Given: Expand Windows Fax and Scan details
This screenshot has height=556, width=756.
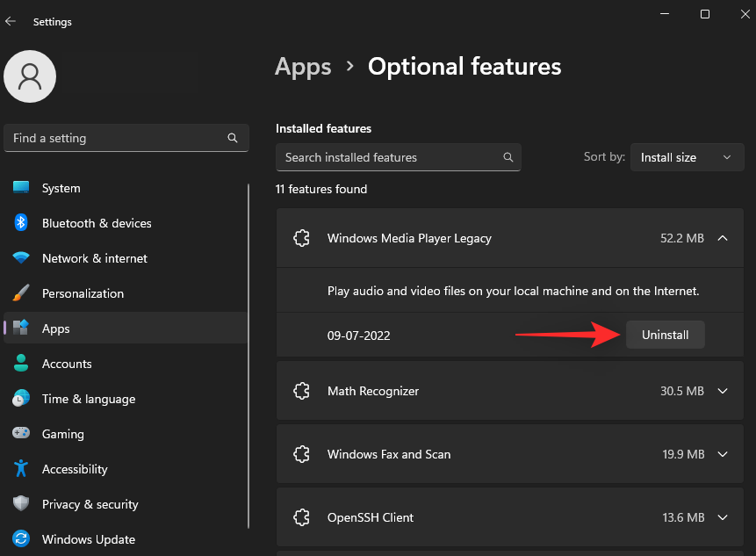Looking at the screenshot, I should point(723,454).
